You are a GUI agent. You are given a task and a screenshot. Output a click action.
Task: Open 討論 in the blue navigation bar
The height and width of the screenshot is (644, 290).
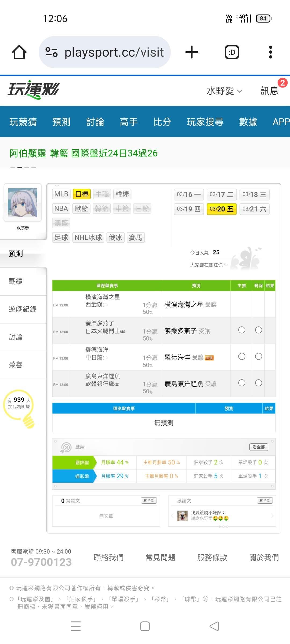[x=95, y=122]
